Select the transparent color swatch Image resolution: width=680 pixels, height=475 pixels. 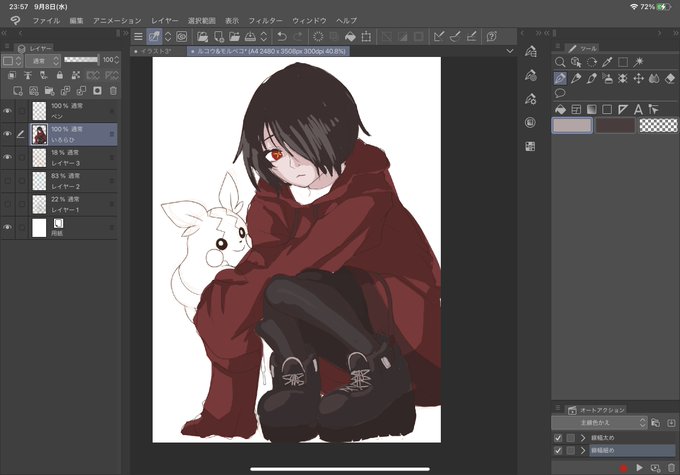coord(658,125)
